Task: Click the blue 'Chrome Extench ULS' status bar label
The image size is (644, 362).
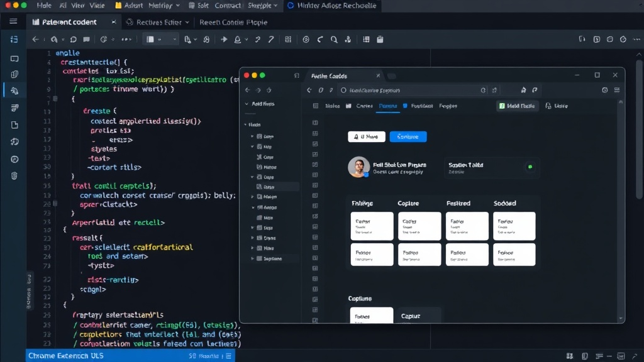Action: [65, 356]
